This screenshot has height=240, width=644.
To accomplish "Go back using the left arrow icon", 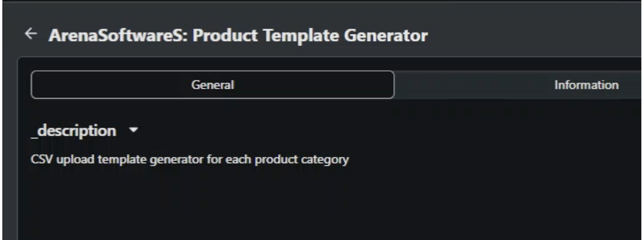I will [31, 34].
